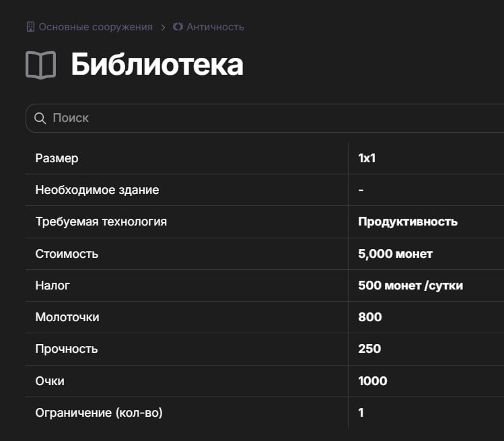The height and width of the screenshot is (441, 504).
Task: Select the Необходимое здание row
Action: pyautogui.click(x=265, y=190)
